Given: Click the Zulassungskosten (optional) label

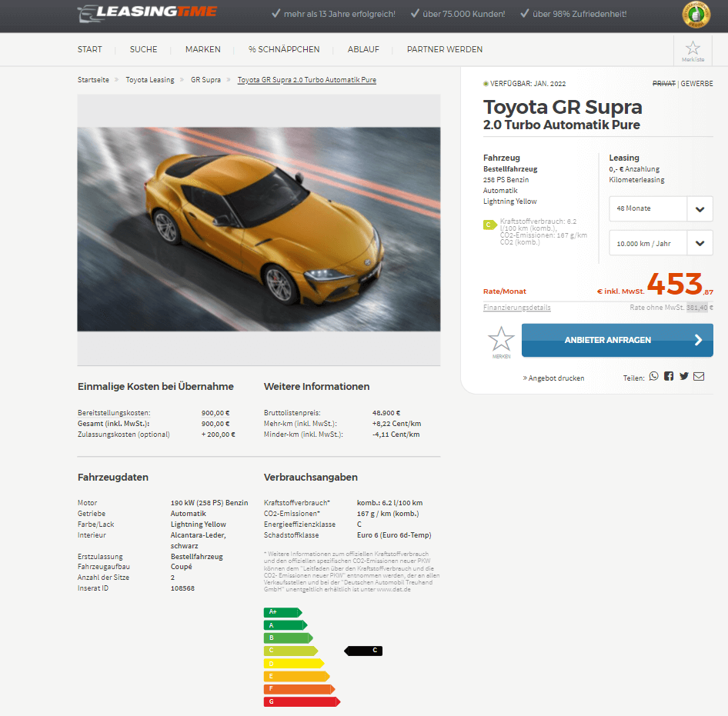Looking at the screenshot, I should pyautogui.click(x=123, y=435).
